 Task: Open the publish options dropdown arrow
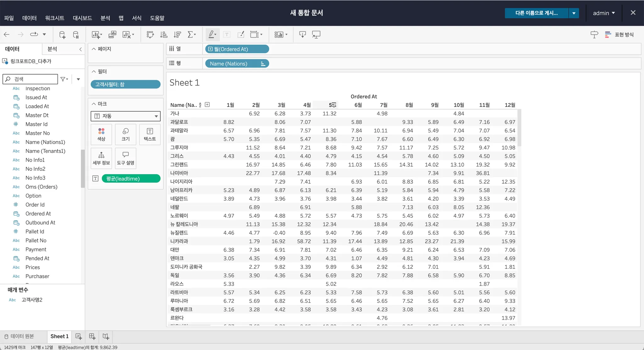pos(574,13)
